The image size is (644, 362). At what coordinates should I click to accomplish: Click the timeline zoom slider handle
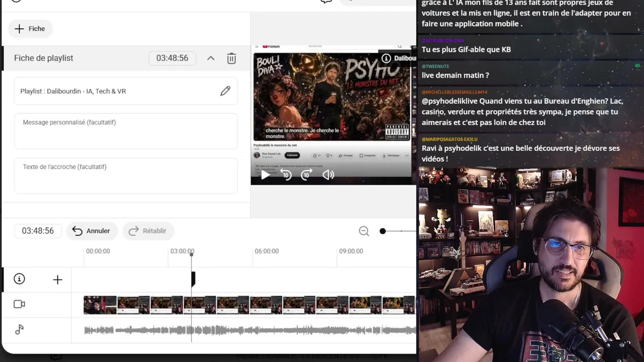click(382, 231)
